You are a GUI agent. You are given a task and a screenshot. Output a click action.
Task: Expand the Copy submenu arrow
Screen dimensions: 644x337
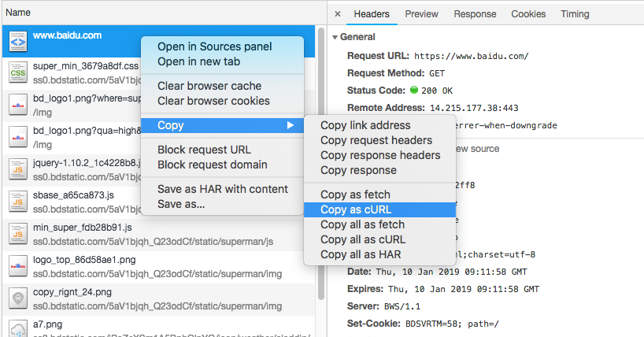(291, 125)
